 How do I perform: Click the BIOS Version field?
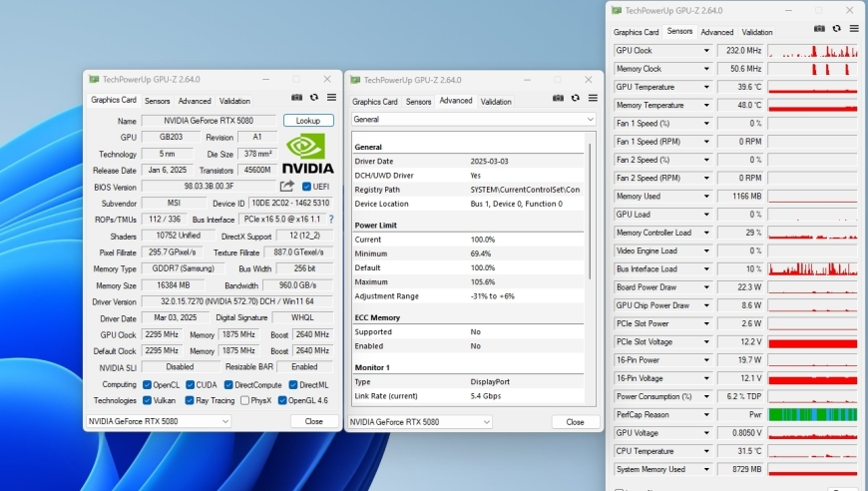click(209, 187)
